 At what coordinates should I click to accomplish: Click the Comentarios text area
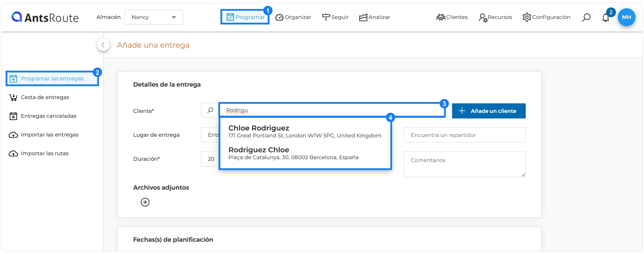pyautogui.click(x=465, y=164)
